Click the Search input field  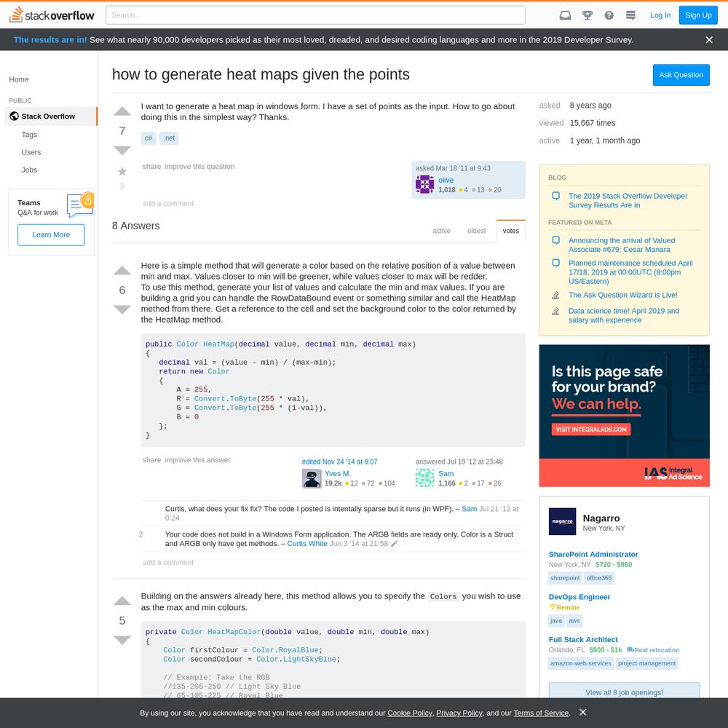point(316,15)
